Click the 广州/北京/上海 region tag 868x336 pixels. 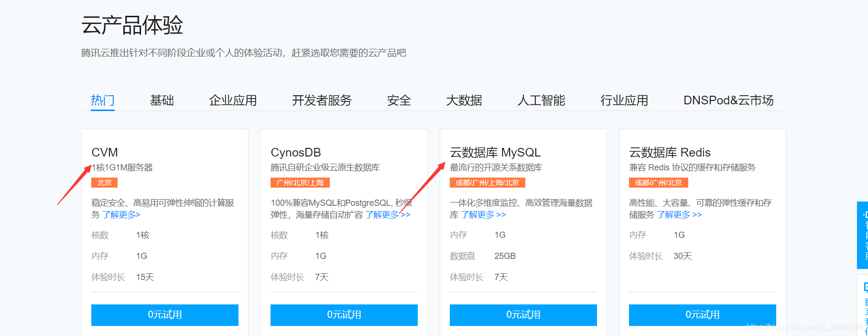coord(300,183)
